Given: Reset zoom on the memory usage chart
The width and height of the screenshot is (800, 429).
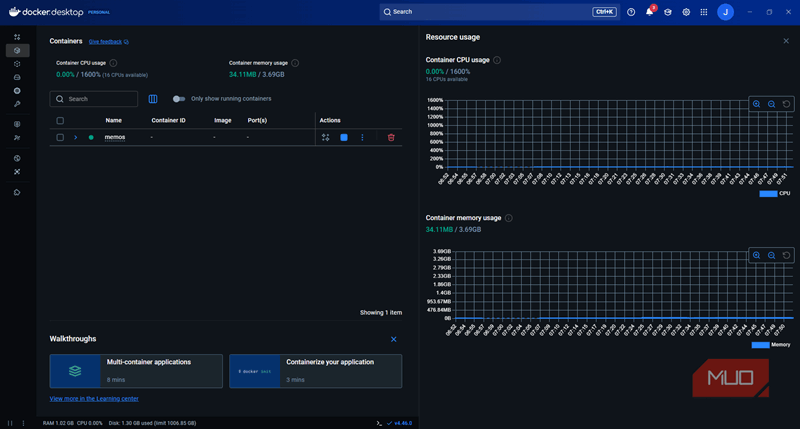Looking at the screenshot, I should click(x=786, y=256).
